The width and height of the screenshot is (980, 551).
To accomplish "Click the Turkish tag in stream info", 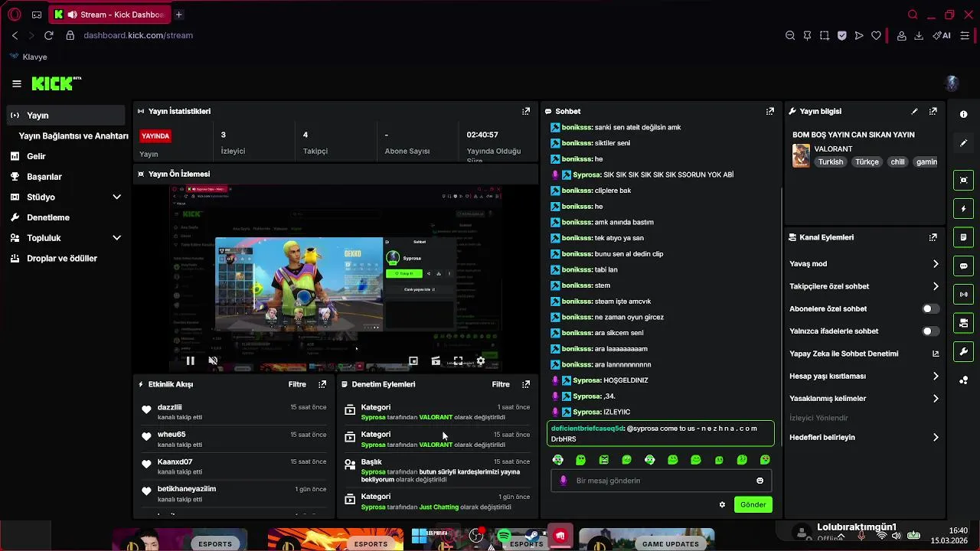I will tap(830, 162).
